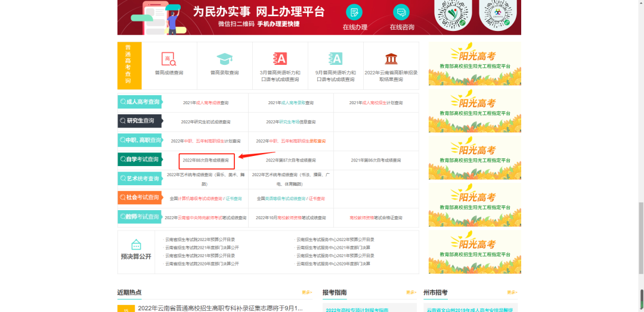The height and width of the screenshot is (312, 644).
Task: Open 云南省招生考试院2021年度部门决算公开
Action: pos(202,248)
